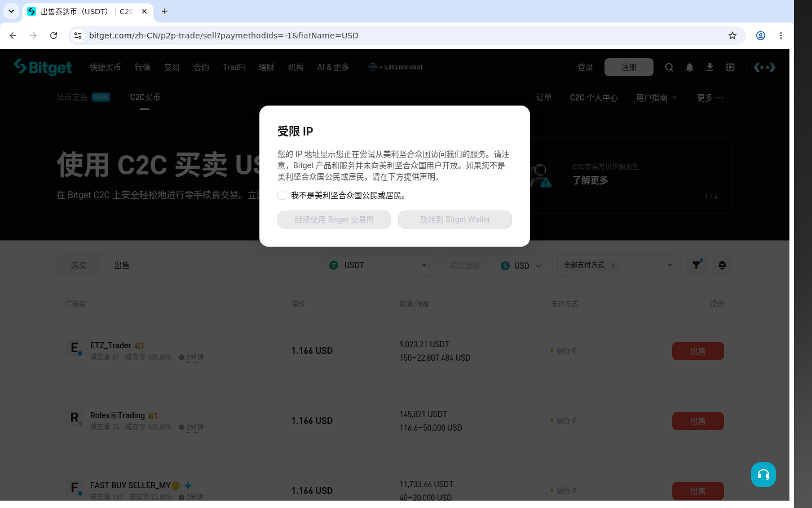The image size is (812, 508).
Task: Click the icon button beside the filter
Action: (x=722, y=265)
